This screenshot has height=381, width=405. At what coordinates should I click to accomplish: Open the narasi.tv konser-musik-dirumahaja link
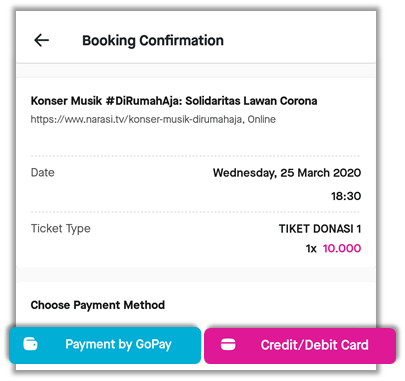point(136,119)
